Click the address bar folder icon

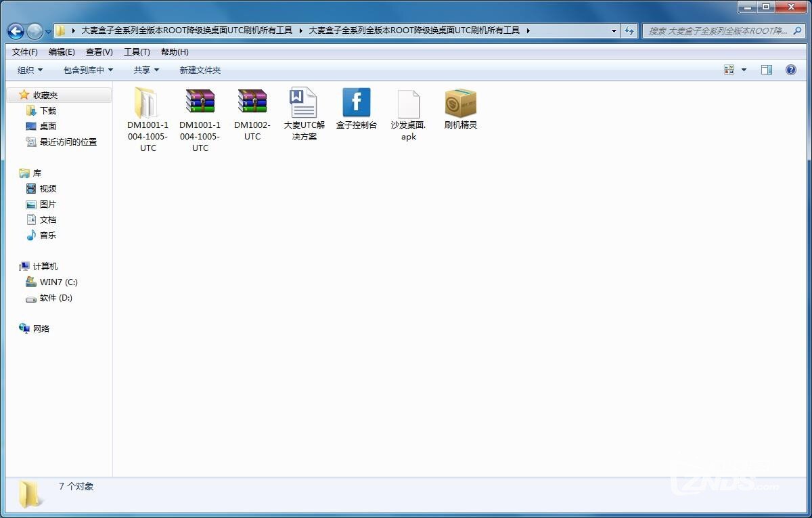click(x=61, y=30)
